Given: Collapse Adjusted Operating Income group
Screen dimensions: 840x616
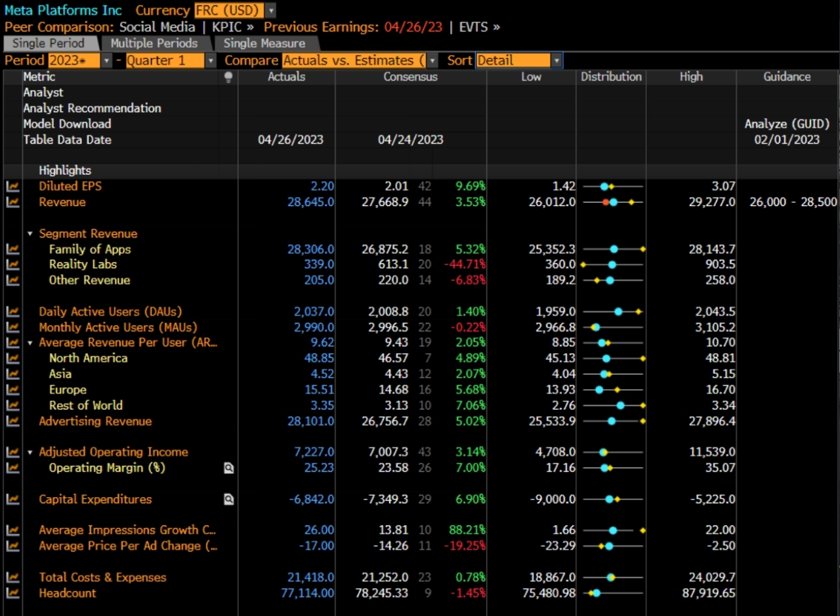Looking at the screenshot, I should (30, 452).
